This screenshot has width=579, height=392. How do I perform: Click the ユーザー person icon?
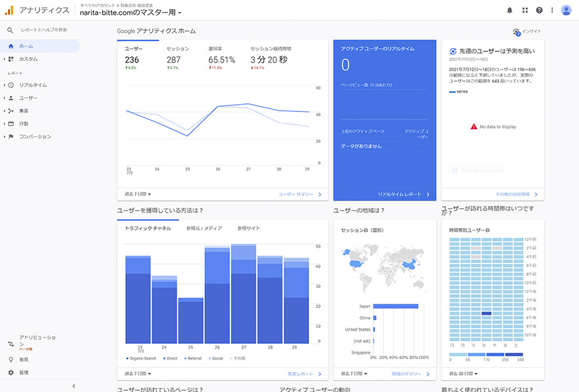[11, 98]
